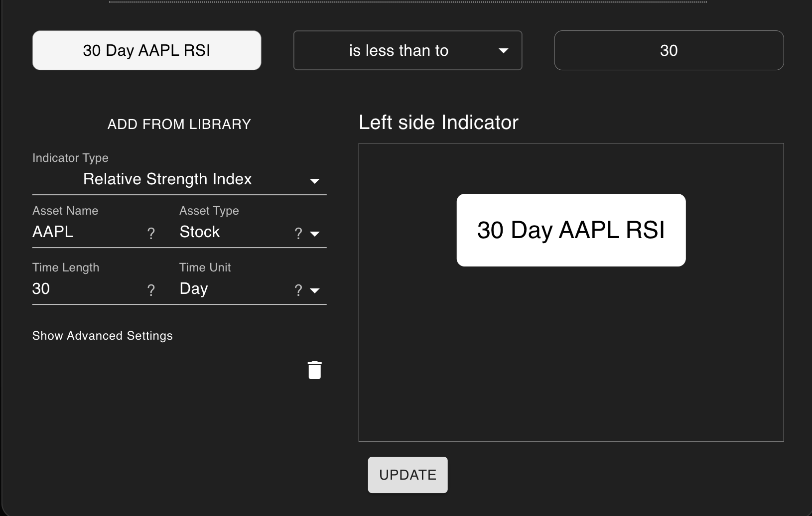
Task: Click the Indicator Type dropdown arrow icon
Action: coord(315,181)
